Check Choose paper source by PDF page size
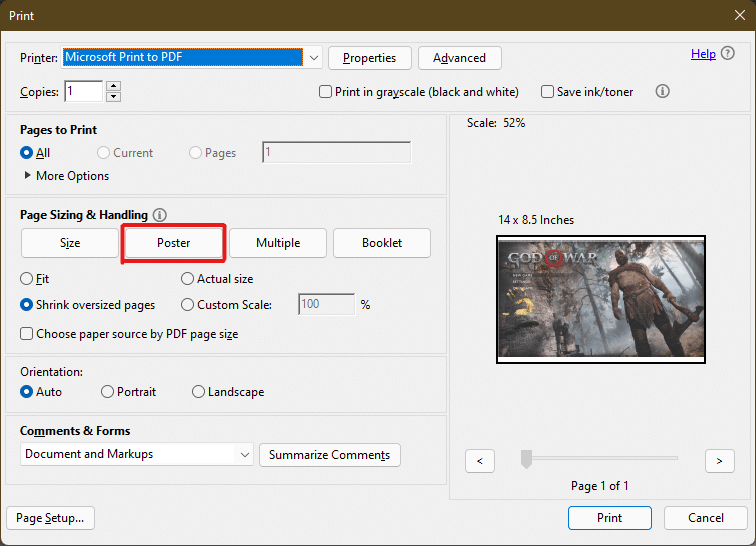756x546 pixels. coord(27,334)
